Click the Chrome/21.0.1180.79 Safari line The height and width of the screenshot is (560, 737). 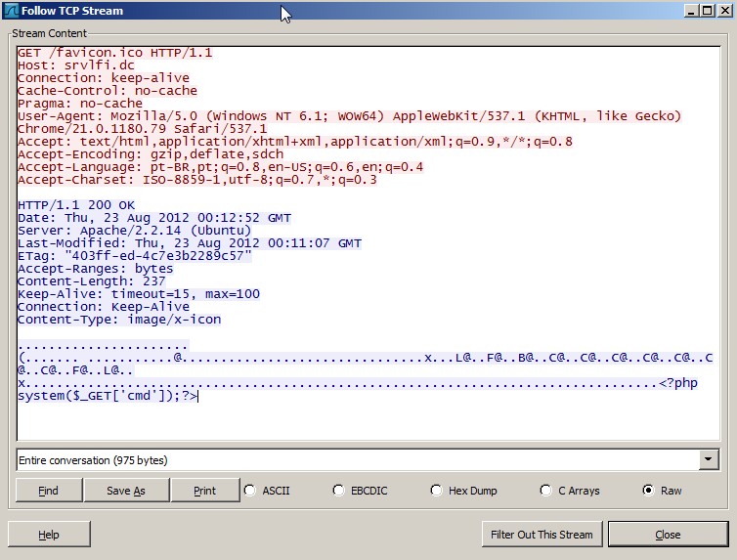[x=142, y=129]
